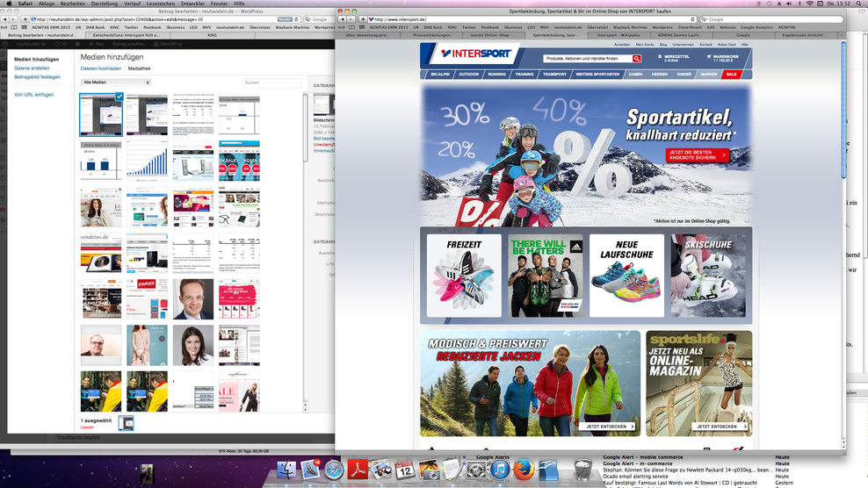
Task: Open the red SALE navigation item
Action: click(x=731, y=74)
